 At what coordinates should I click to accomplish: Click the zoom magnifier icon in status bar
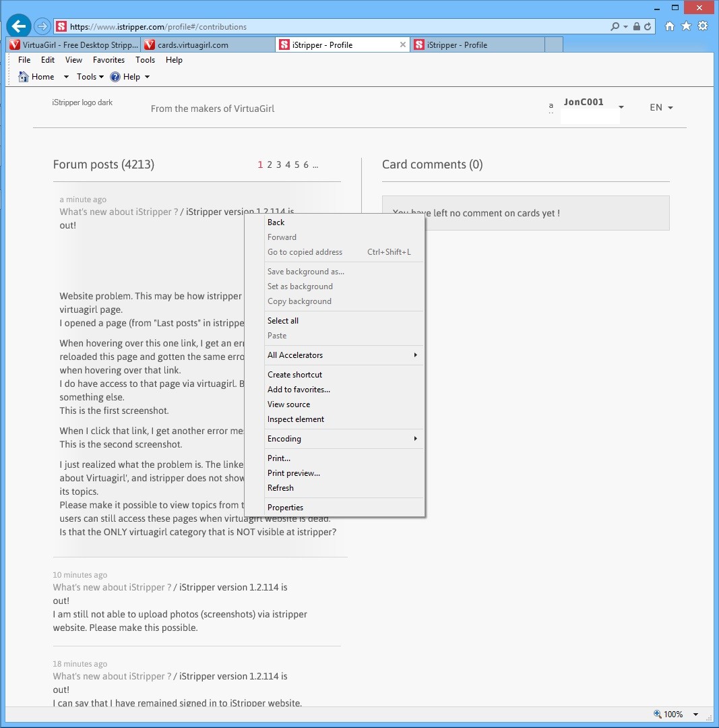pyautogui.click(x=657, y=714)
